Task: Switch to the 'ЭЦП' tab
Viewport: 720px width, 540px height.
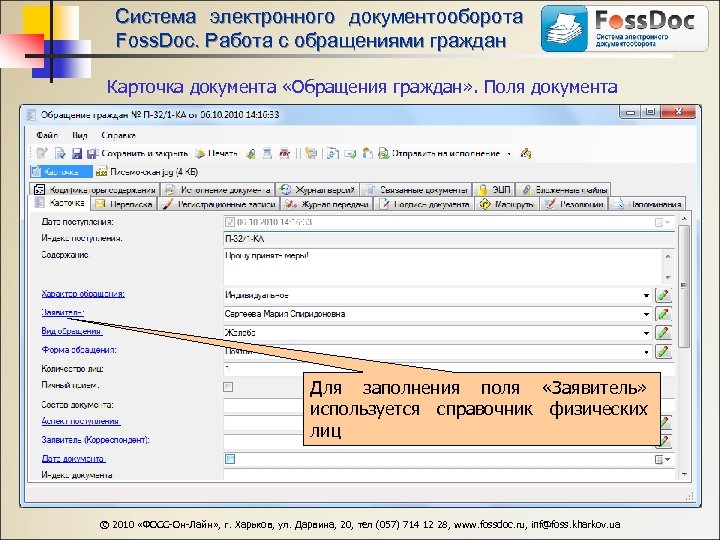Action: pyautogui.click(x=494, y=189)
